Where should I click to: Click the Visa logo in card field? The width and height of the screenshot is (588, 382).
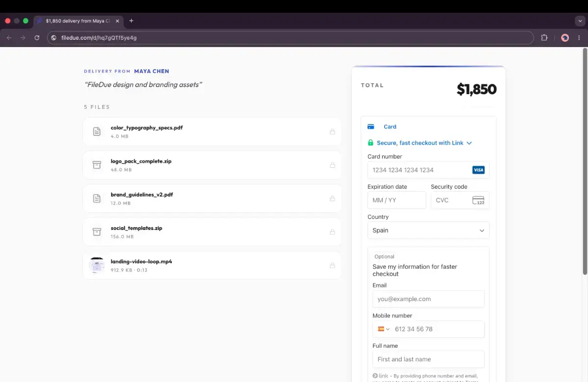tap(478, 170)
